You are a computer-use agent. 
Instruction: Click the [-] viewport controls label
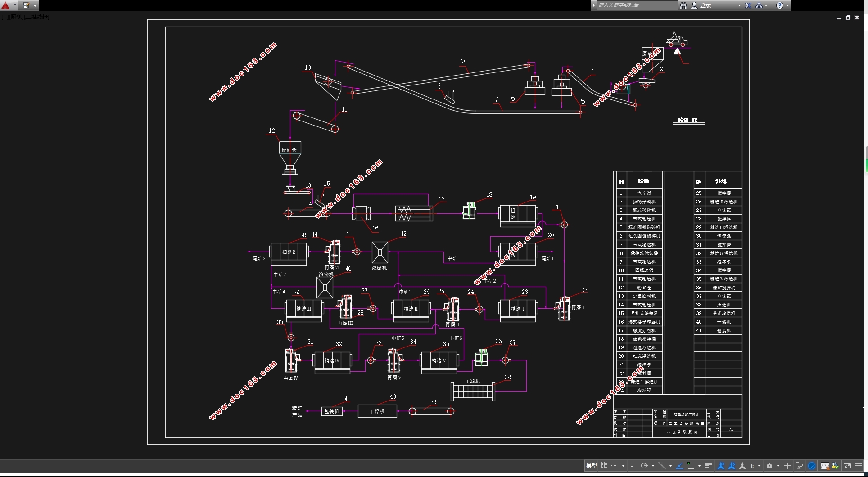coord(4,17)
